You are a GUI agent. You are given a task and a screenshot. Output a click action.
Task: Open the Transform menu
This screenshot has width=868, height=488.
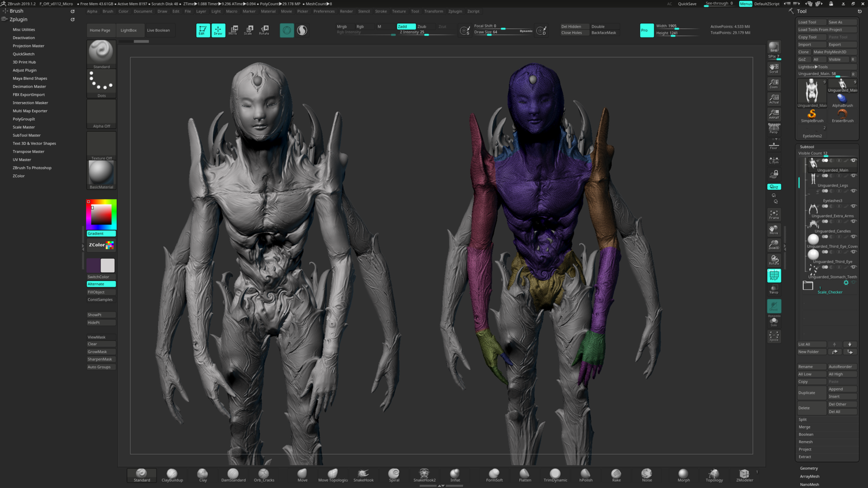433,11
